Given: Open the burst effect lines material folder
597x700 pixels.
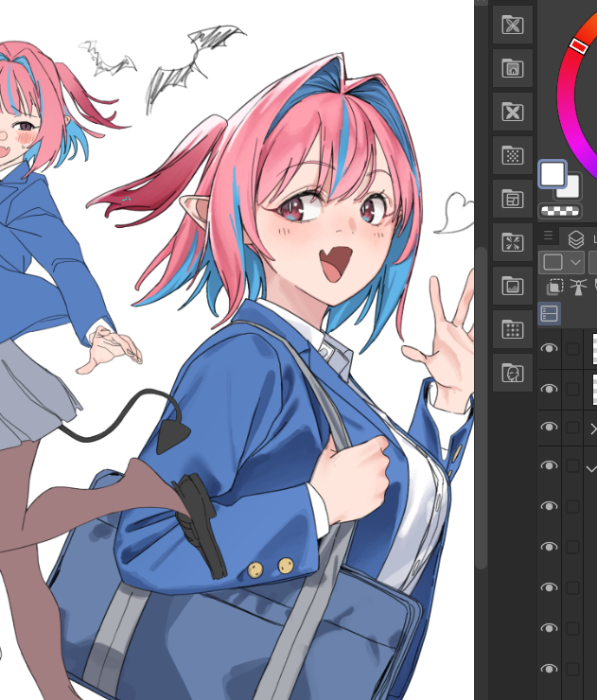Looking at the screenshot, I should 513,242.
